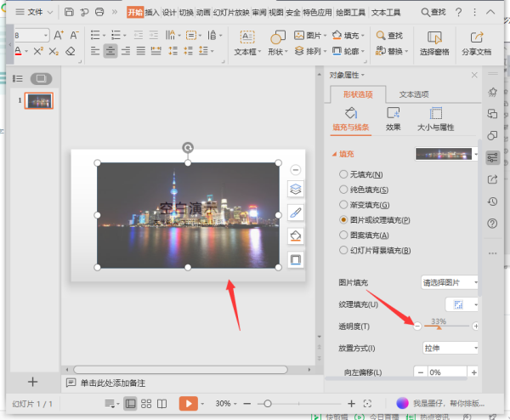
Task: Toggle the thumbnail view in slide panel
Action: (x=42, y=78)
